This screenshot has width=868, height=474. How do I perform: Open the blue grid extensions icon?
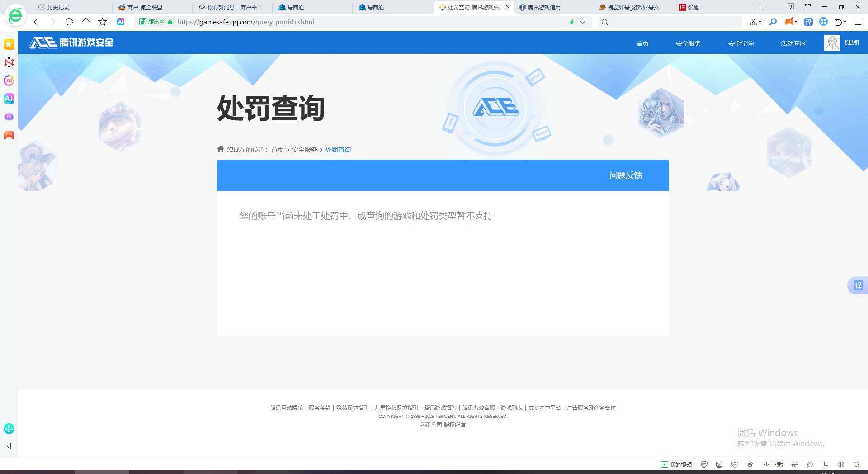pos(824,22)
